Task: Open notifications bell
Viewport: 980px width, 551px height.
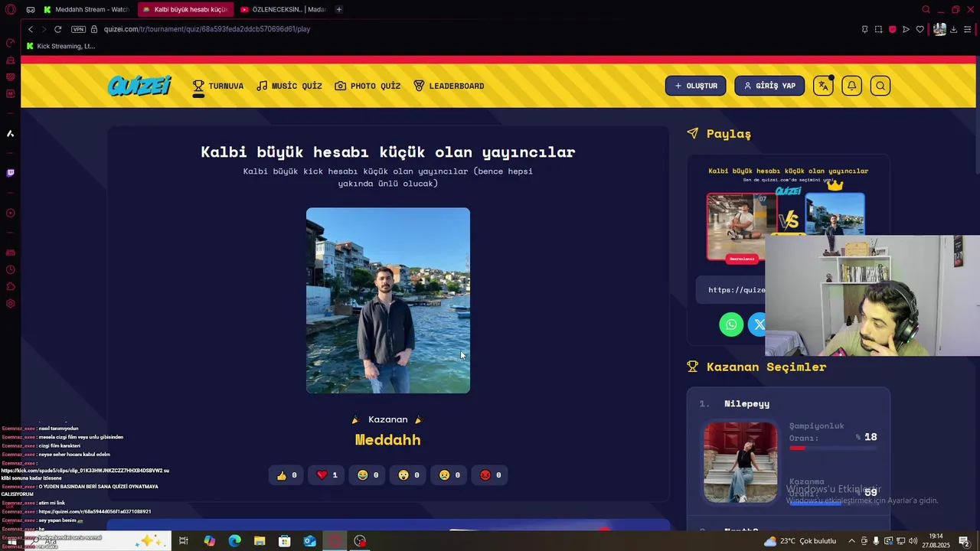Action: (851, 86)
